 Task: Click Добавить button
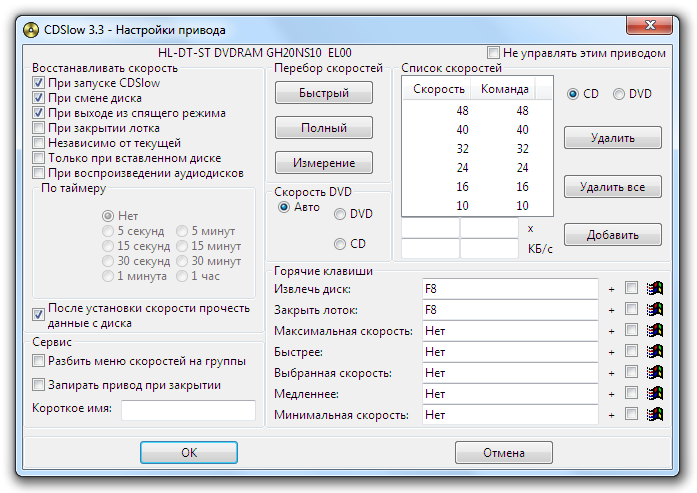coord(613,235)
